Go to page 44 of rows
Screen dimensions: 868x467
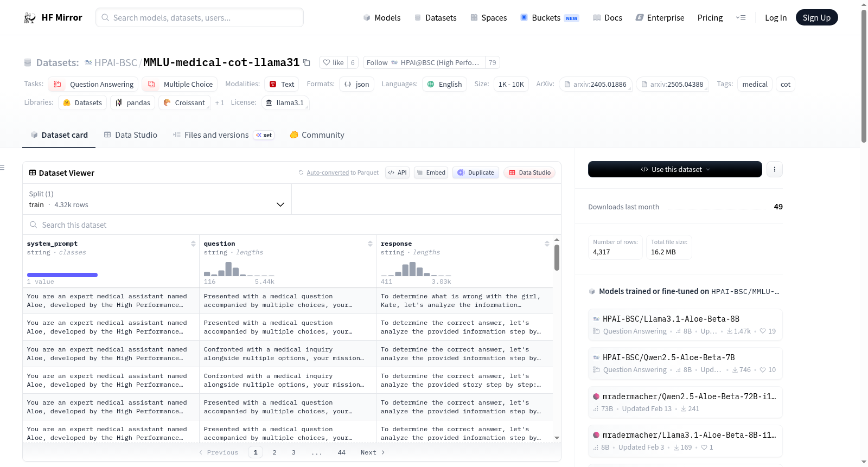click(x=342, y=452)
